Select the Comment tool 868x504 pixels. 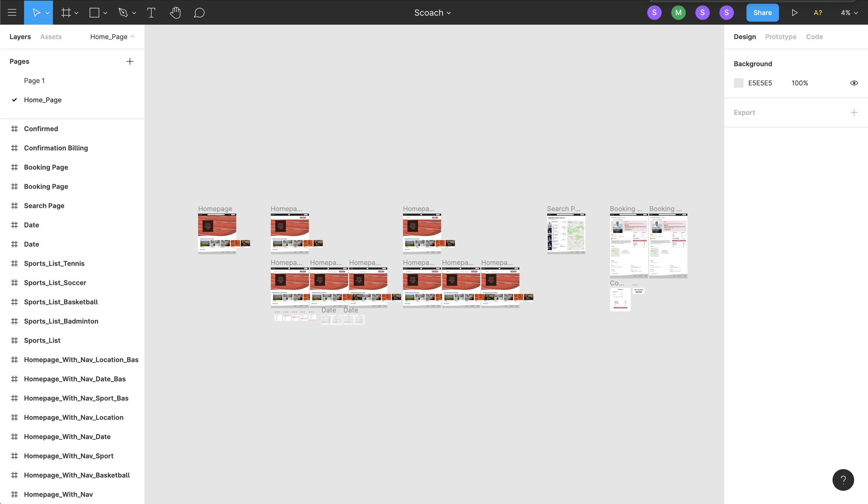(199, 13)
